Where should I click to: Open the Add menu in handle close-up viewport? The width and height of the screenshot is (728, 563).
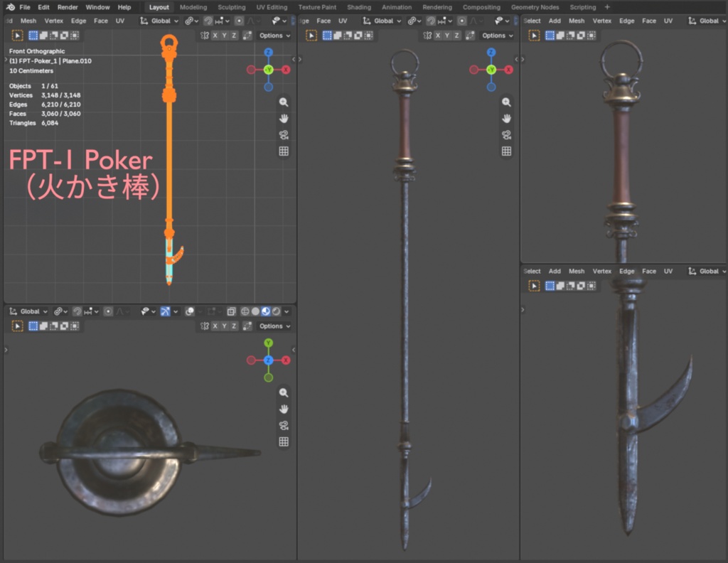pos(555,21)
